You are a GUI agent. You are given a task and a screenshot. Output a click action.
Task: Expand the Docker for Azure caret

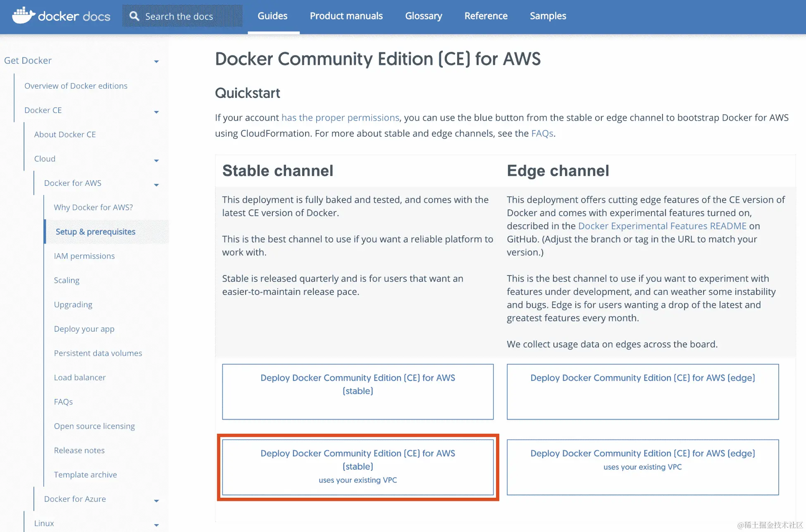pos(156,501)
